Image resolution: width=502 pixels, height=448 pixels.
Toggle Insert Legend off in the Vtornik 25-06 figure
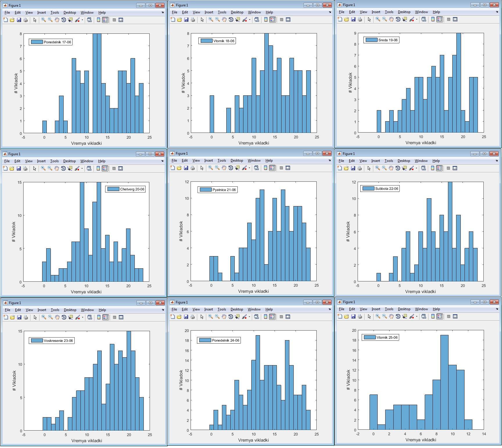(x=439, y=317)
